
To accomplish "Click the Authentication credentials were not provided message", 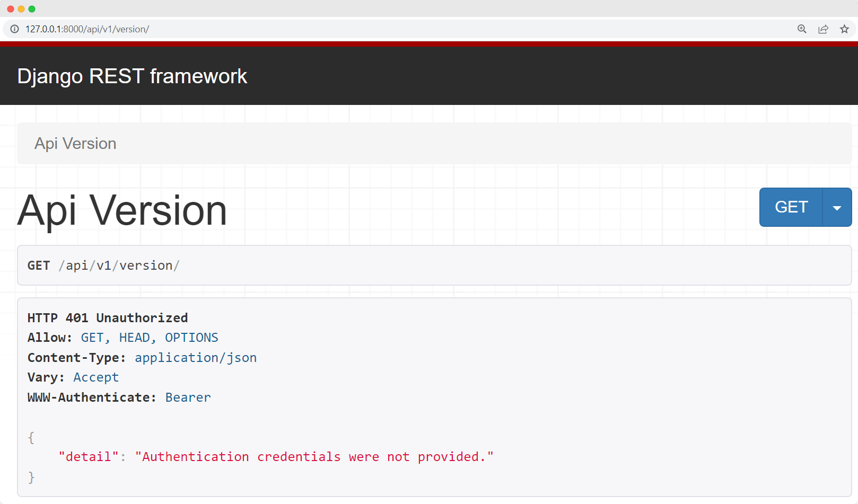I will pyautogui.click(x=314, y=457).
